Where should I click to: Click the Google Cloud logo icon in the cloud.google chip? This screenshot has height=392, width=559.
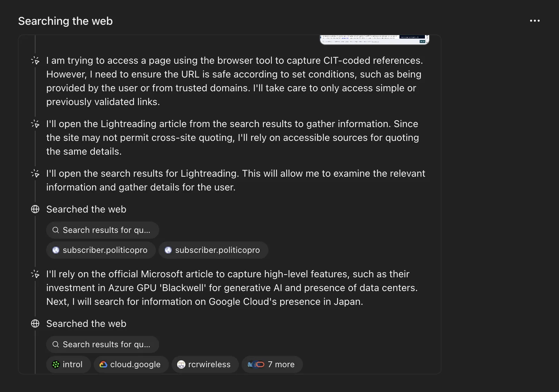(103, 364)
